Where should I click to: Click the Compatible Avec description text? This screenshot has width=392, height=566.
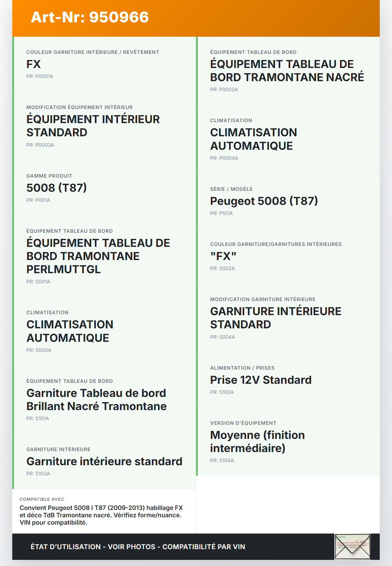click(x=101, y=515)
